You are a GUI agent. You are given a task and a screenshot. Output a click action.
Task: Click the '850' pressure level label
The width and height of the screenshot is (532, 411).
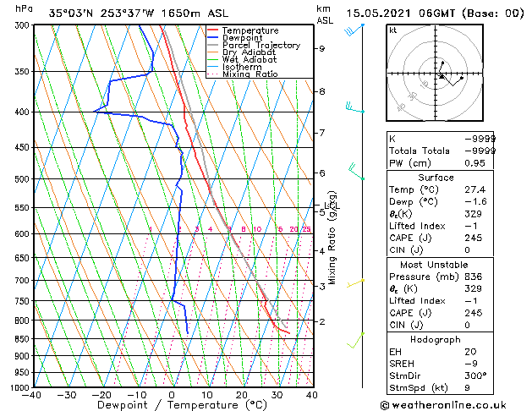coord(23,339)
